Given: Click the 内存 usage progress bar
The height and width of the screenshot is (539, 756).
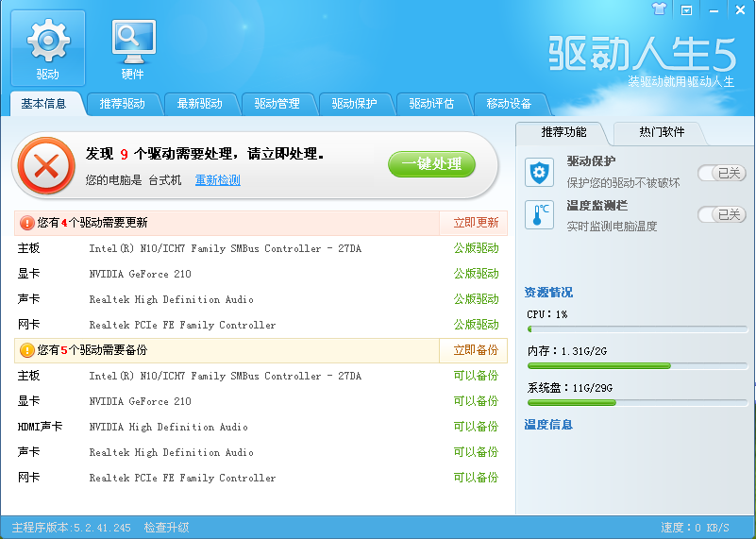Looking at the screenshot, I should tap(637, 366).
